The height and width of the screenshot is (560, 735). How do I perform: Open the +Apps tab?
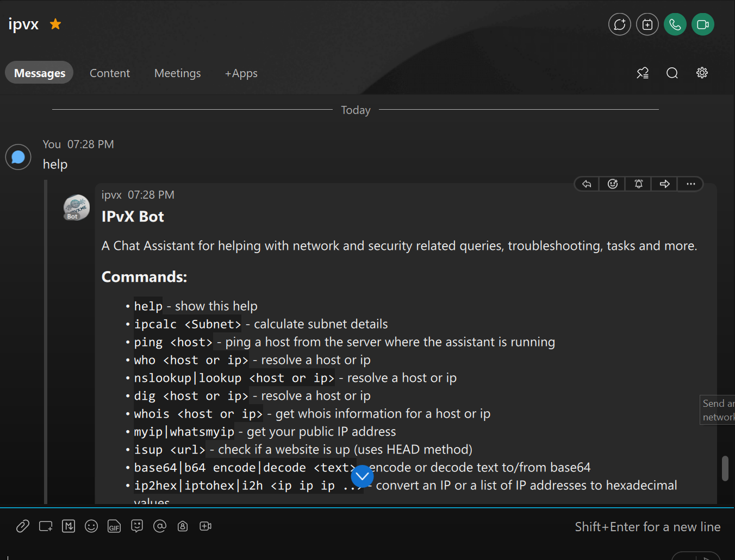pos(241,73)
